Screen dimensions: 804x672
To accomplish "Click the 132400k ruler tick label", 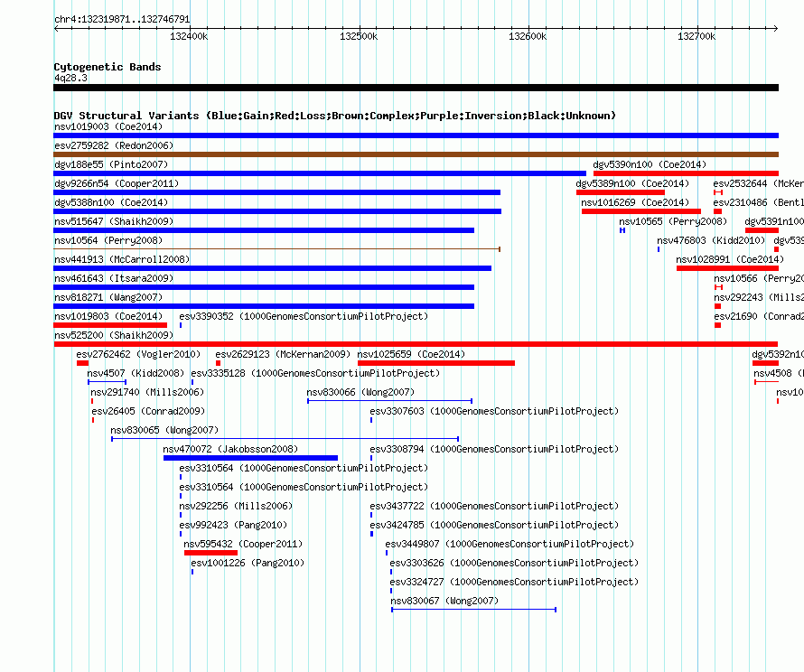I will pyautogui.click(x=189, y=36).
